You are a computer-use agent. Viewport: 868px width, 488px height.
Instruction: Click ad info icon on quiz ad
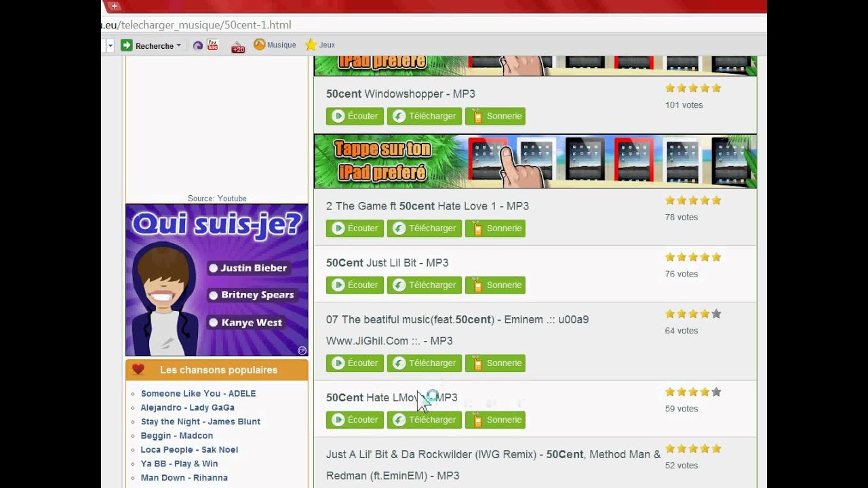pyautogui.click(x=302, y=350)
